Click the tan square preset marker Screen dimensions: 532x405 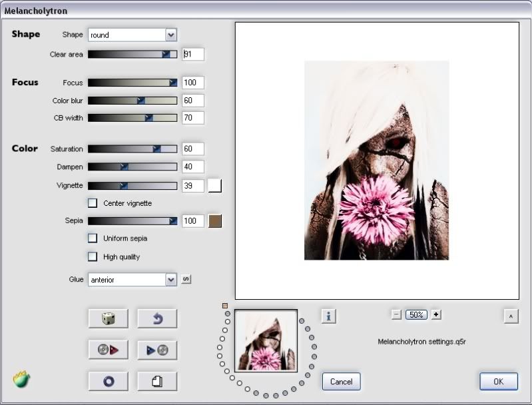point(225,306)
